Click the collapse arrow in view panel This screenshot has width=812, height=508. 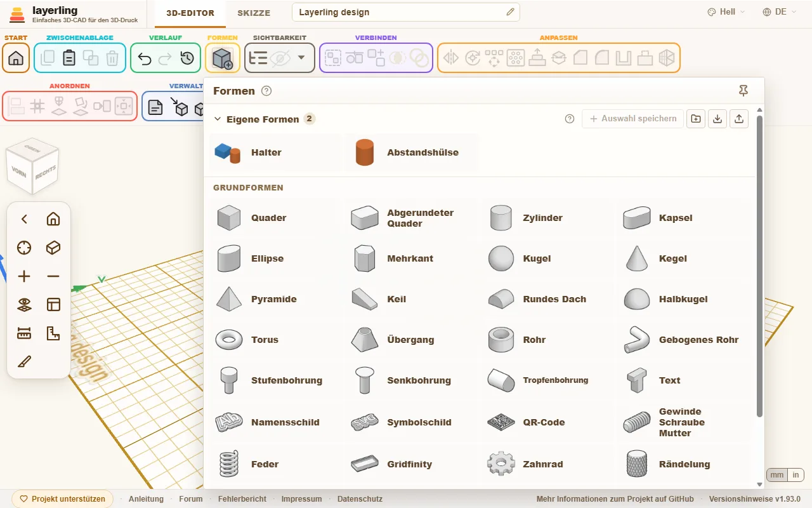click(24, 219)
